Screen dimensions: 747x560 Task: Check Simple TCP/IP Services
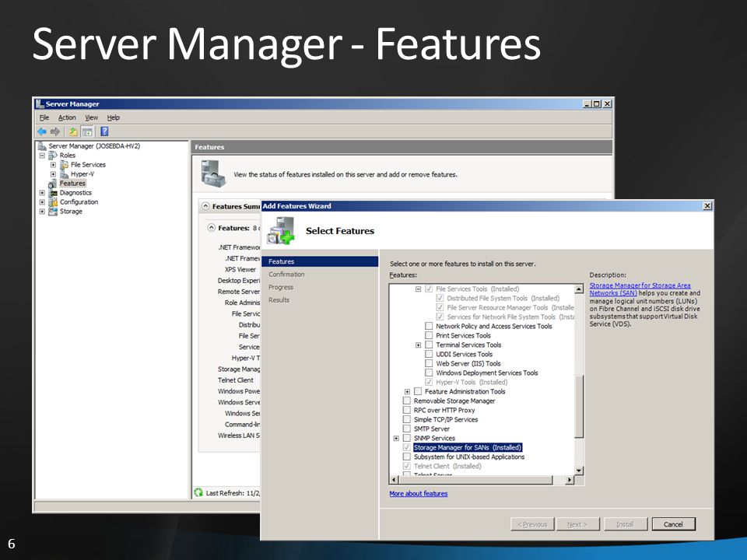[407, 419]
